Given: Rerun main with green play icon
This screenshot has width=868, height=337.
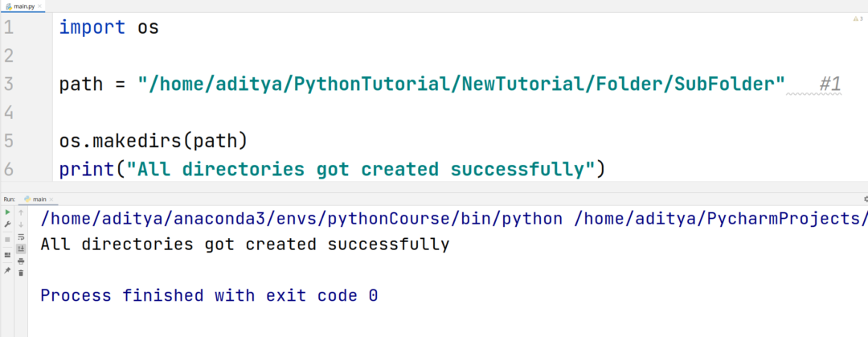Looking at the screenshot, I should click(8, 212).
